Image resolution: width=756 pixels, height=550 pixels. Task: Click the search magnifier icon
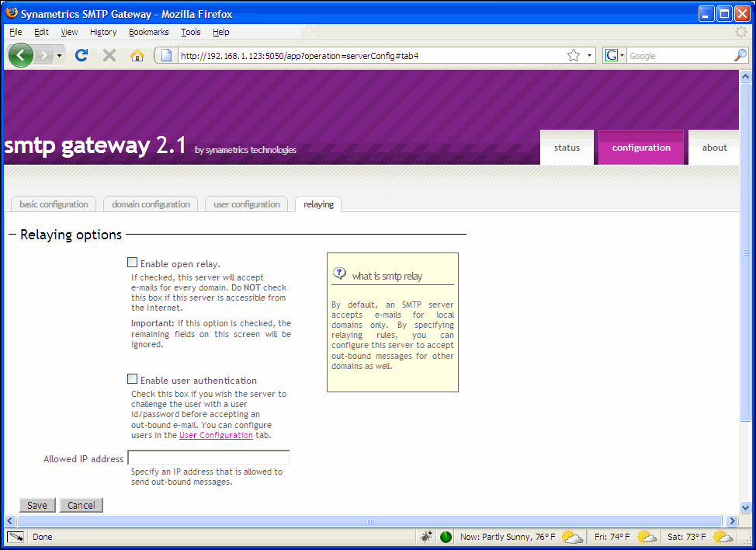(740, 55)
